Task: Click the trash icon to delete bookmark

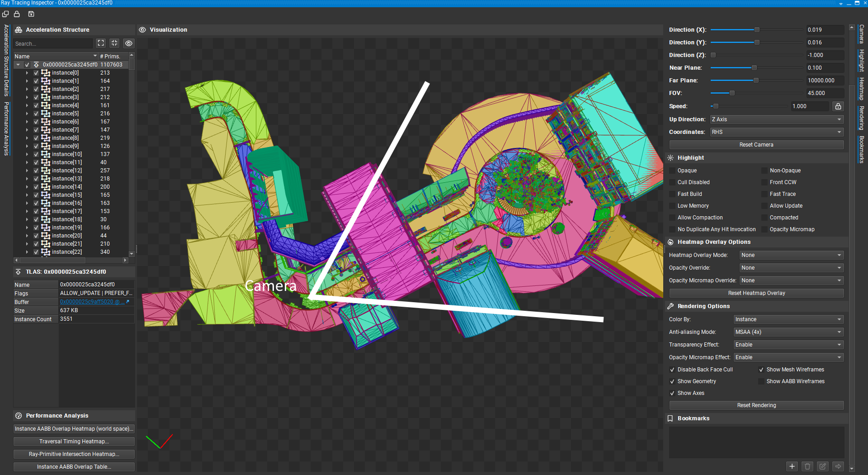Action: (x=807, y=466)
